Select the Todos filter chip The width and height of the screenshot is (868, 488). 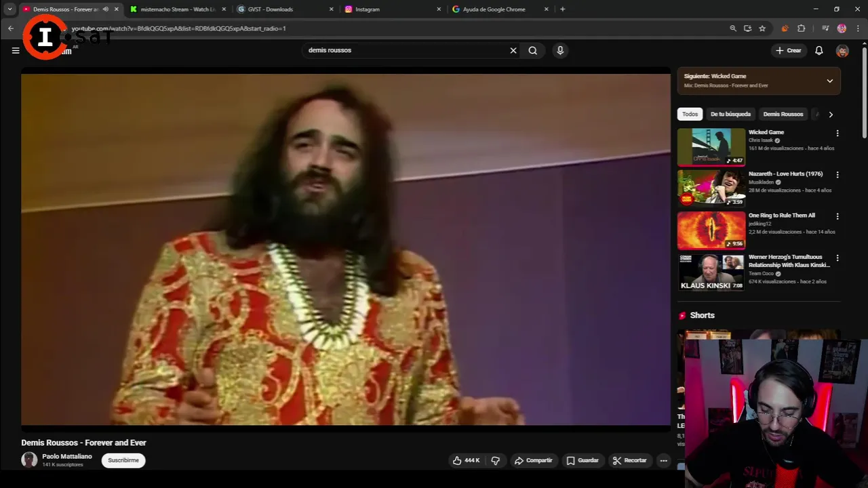coord(690,114)
